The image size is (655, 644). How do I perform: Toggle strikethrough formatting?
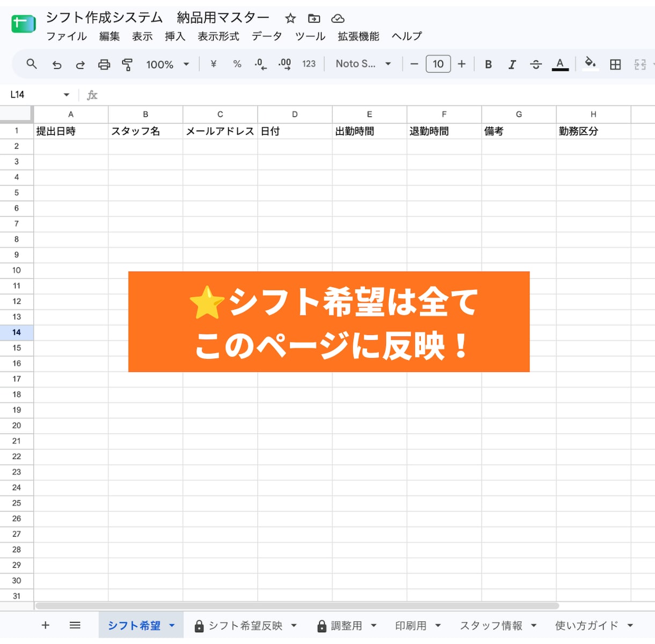click(x=536, y=64)
